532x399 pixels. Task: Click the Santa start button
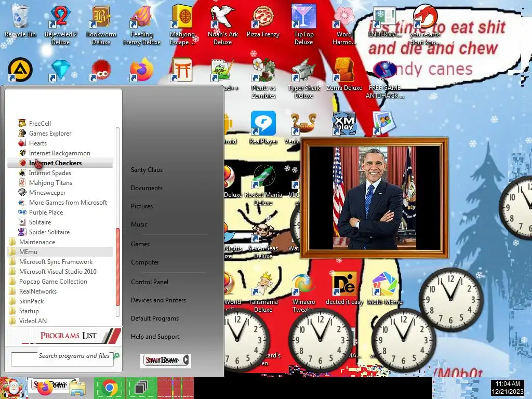tap(13, 388)
